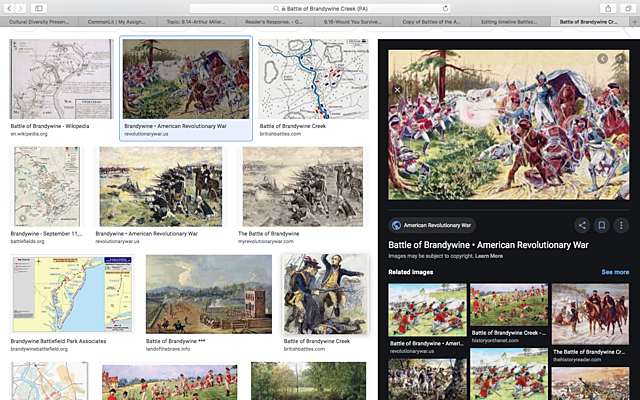
Task: Open the See more related images link
Action: (x=615, y=272)
